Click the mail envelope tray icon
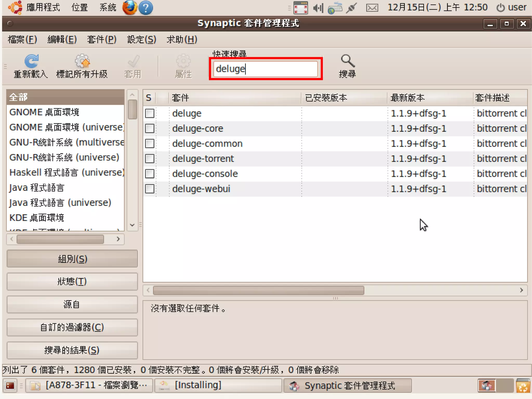This screenshot has height=399, width=532. tap(372, 8)
